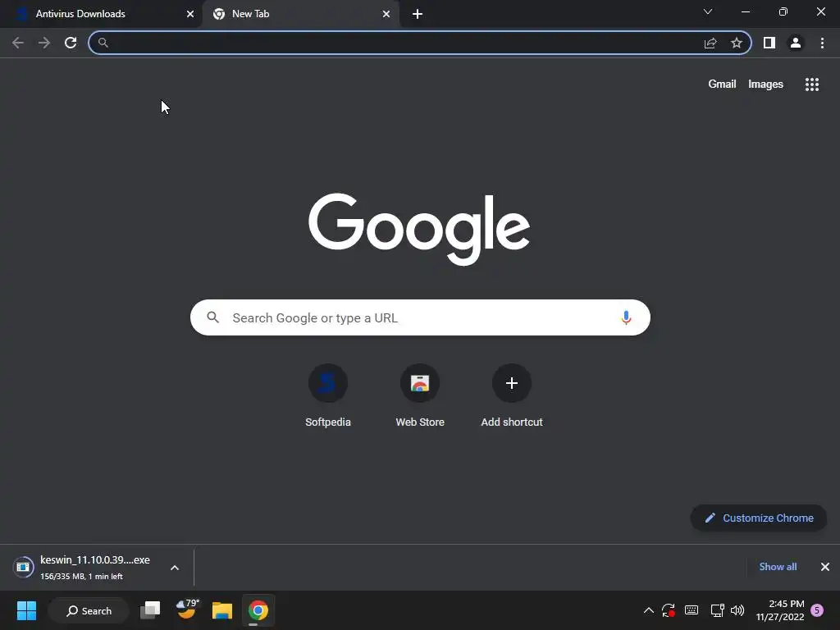Open the Windows Start menu
Image resolution: width=840 pixels, height=630 pixels.
26,610
